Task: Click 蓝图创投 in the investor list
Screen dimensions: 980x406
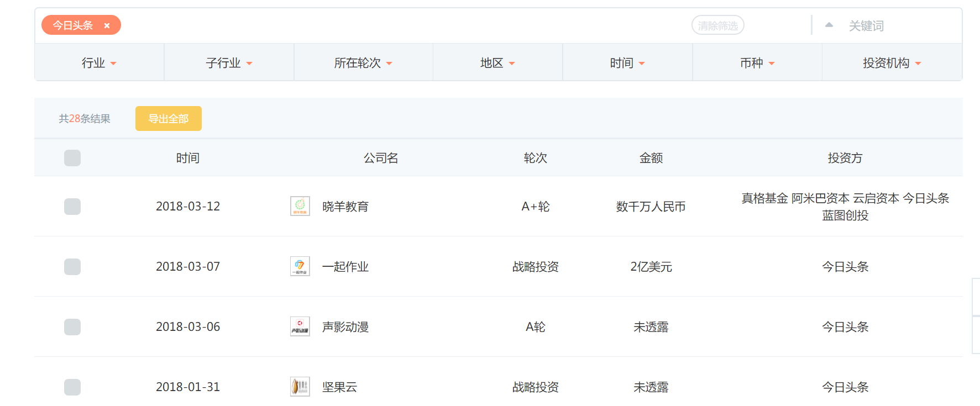Action: click(x=845, y=215)
